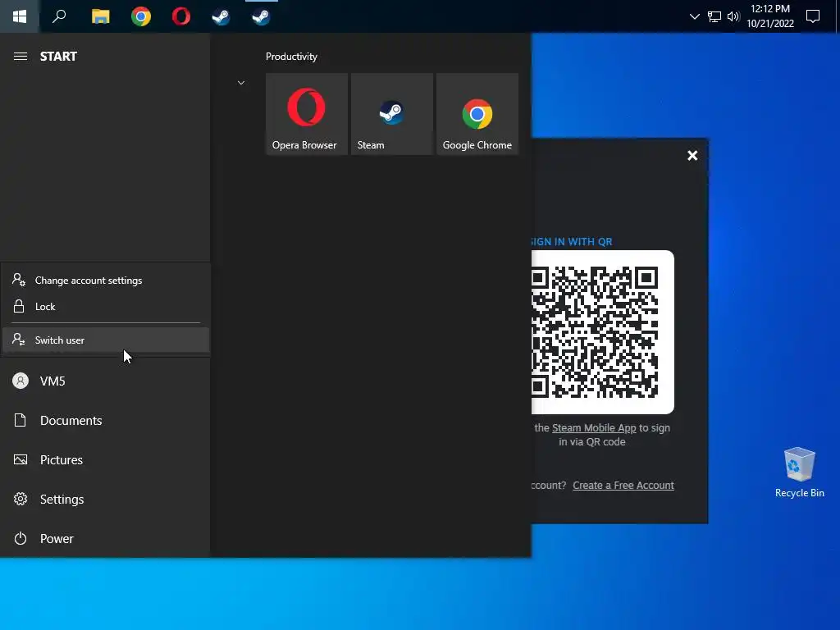
Task: Open taskbar search magnifier
Action: (59, 16)
